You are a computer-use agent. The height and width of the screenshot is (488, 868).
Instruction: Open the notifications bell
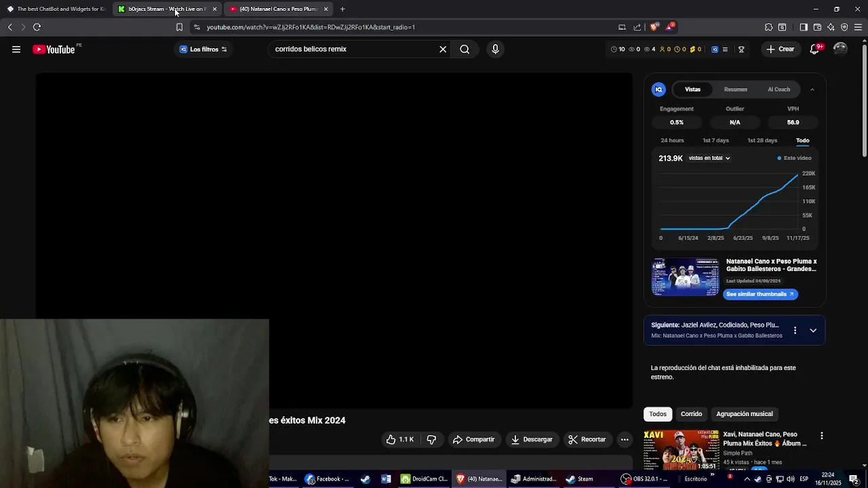(815, 49)
